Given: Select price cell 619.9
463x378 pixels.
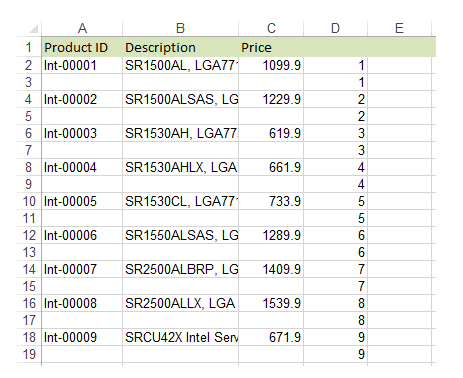Looking at the screenshot, I should (x=271, y=133).
